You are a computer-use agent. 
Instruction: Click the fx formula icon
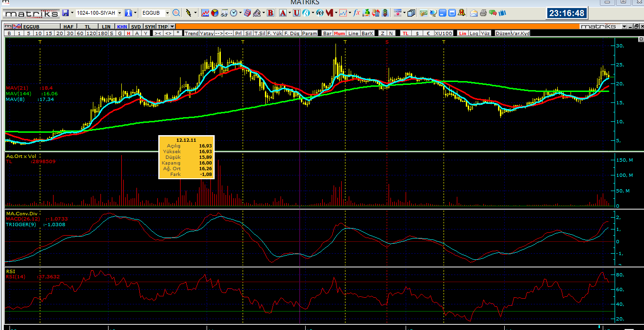356,13
